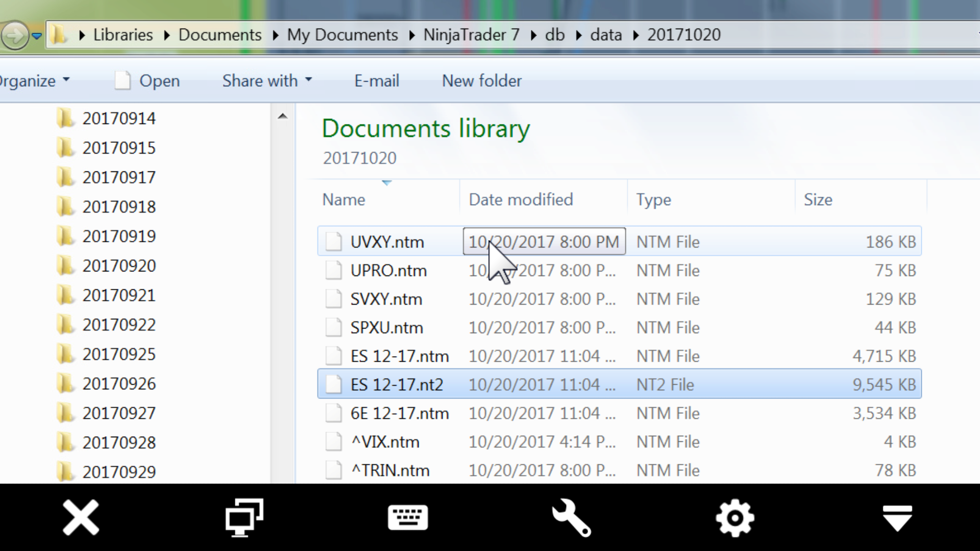Click the New folder button
This screenshot has height=551, width=980.
click(x=481, y=81)
